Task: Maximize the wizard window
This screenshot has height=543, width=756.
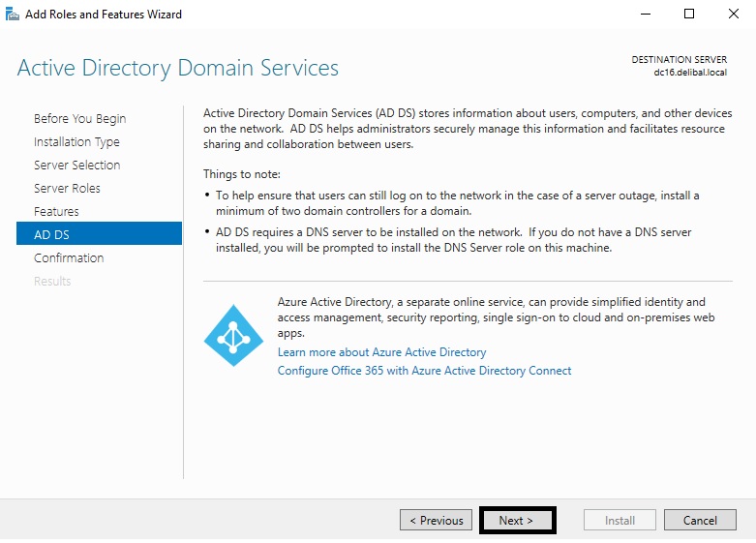Action: [689, 14]
